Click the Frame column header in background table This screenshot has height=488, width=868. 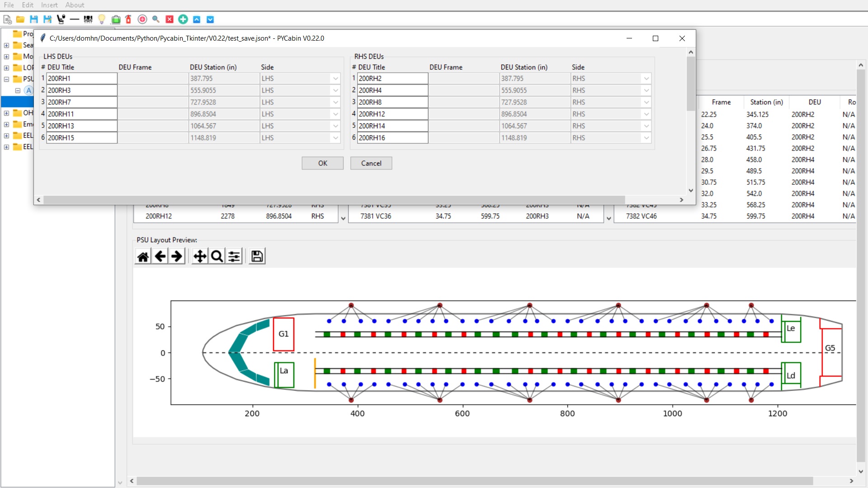(x=721, y=103)
